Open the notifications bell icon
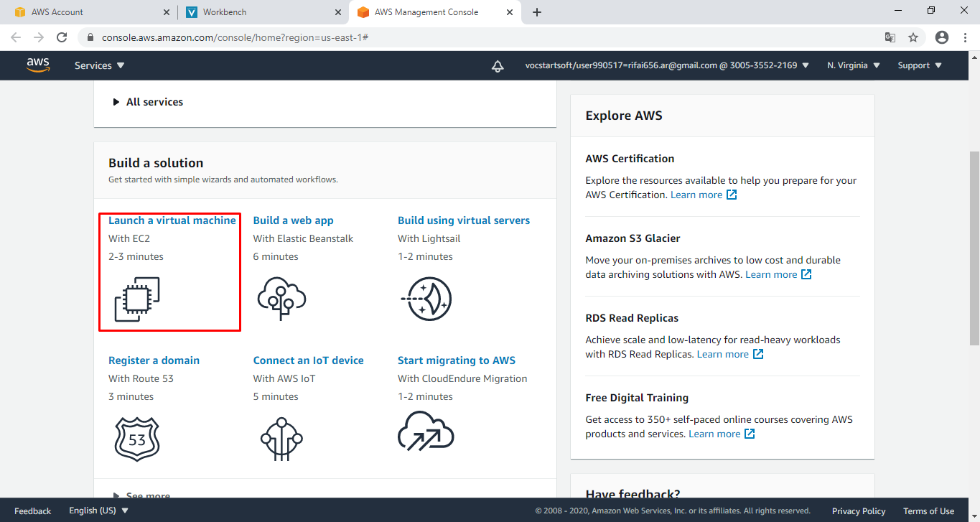Image resolution: width=980 pixels, height=522 pixels. [498, 65]
